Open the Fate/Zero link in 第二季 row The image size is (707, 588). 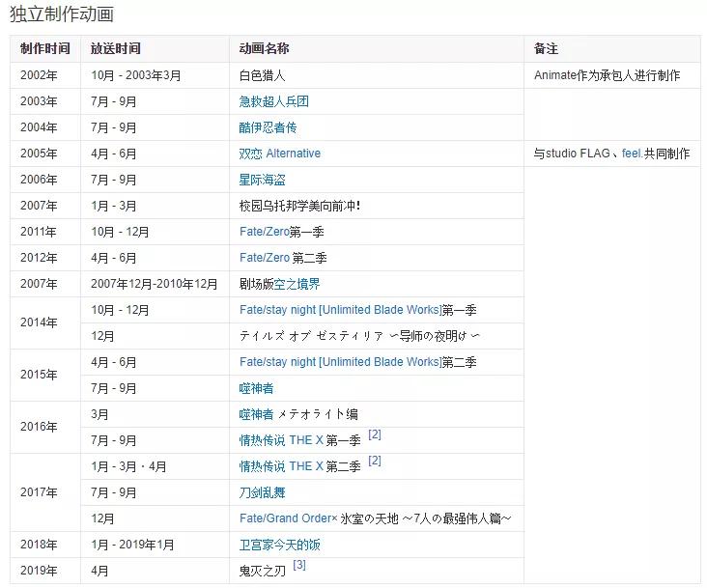tap(265, 258)
